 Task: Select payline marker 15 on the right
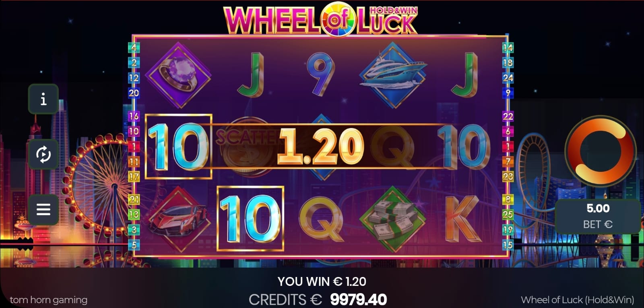point(508,244)
